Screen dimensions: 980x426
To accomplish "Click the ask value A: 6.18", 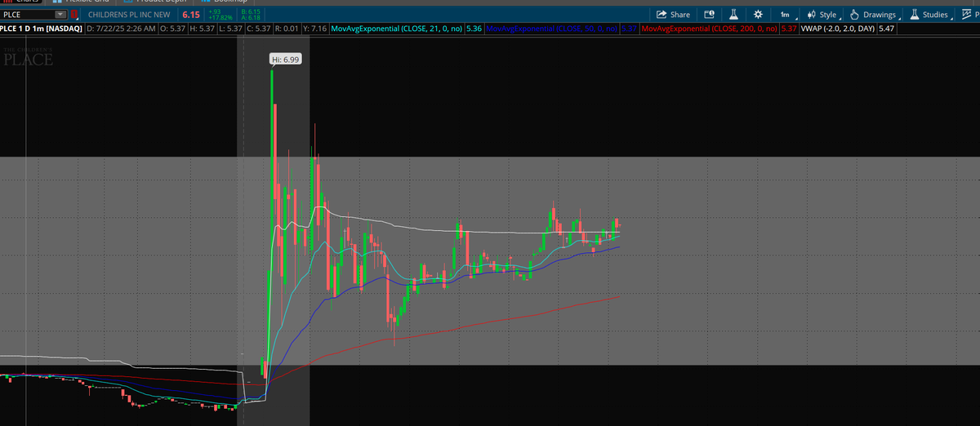I will tap(251, 18).
